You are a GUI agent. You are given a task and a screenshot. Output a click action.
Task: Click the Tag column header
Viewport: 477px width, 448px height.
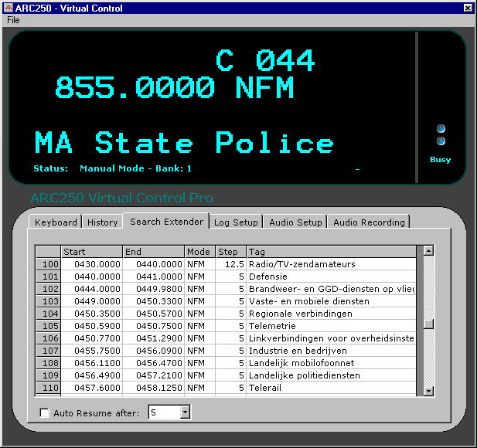(332, 252)
